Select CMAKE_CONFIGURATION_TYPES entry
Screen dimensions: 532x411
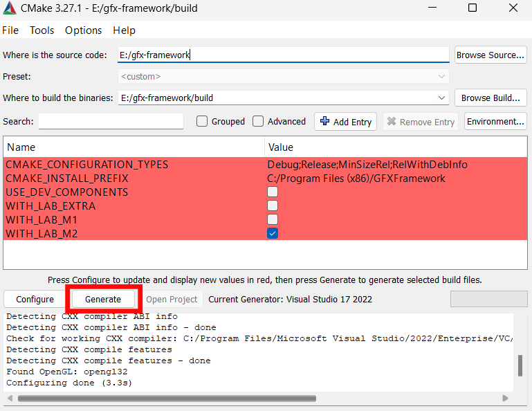87,165
